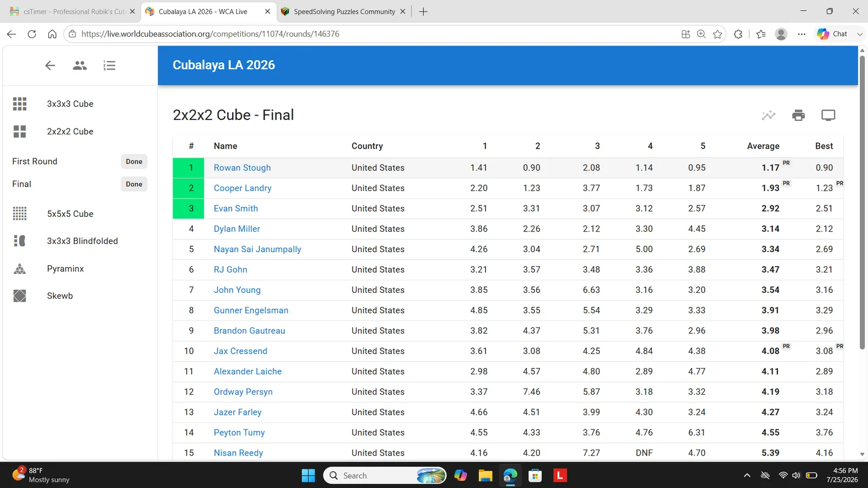Open projector fullscreen view
The image size is (868, 488).
[828, 115]
